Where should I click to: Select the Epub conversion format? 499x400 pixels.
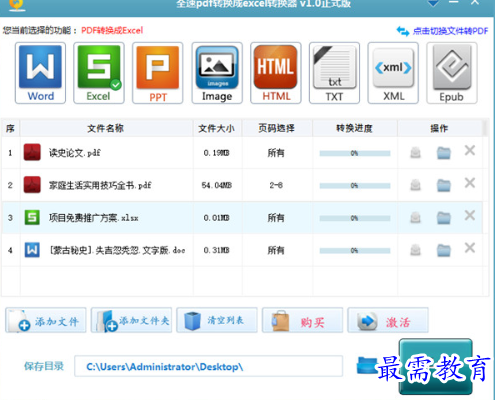tap(452, 73)
